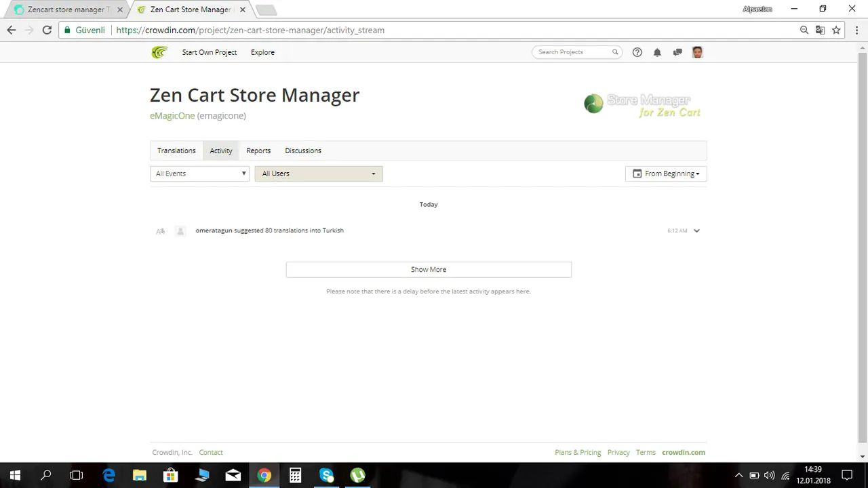This screenshot has height=488, width=868.
Task: Switch to the Zencart store manager browser tab
Action: coord(66,9)
